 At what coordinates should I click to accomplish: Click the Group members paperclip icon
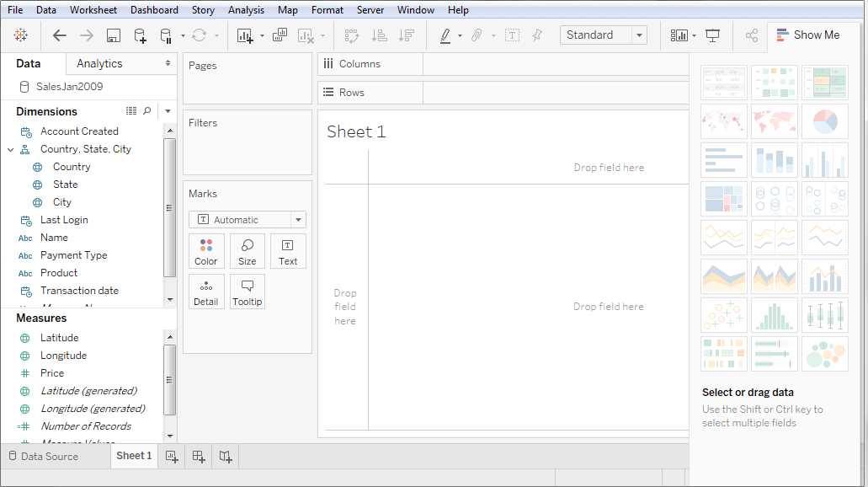pyautogui.click(x=477, y=35)
